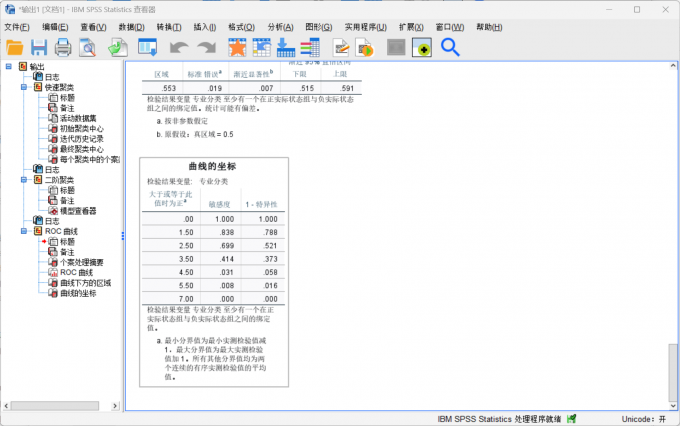Click the gray square designate window icon
This screenshot has width=680, height=426.
[x=396, y=47]
